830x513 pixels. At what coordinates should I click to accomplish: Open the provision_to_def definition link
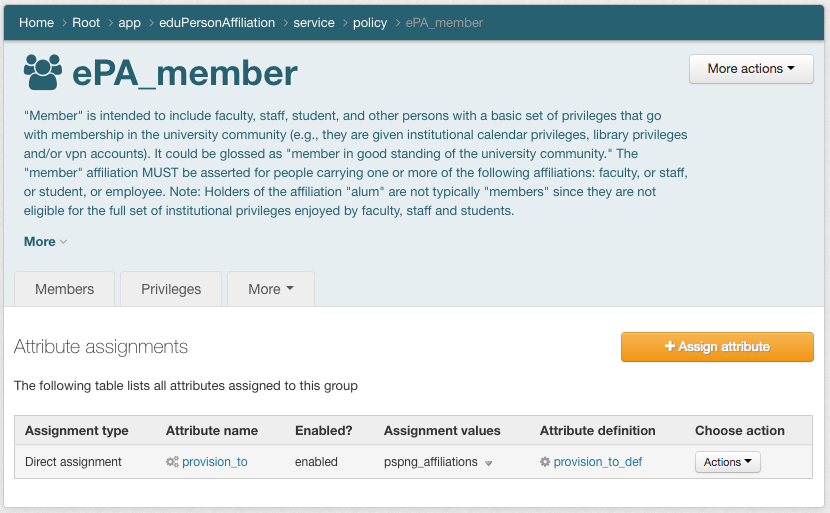598,462
